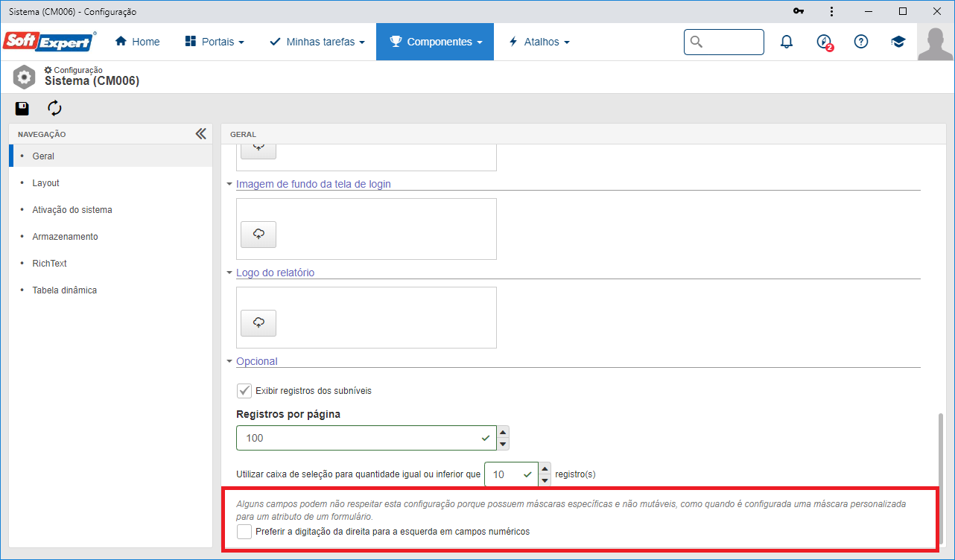Open the Atalhos menu
Image resolution: width=955 pixels, height=560 pixels.
(539, 42)
